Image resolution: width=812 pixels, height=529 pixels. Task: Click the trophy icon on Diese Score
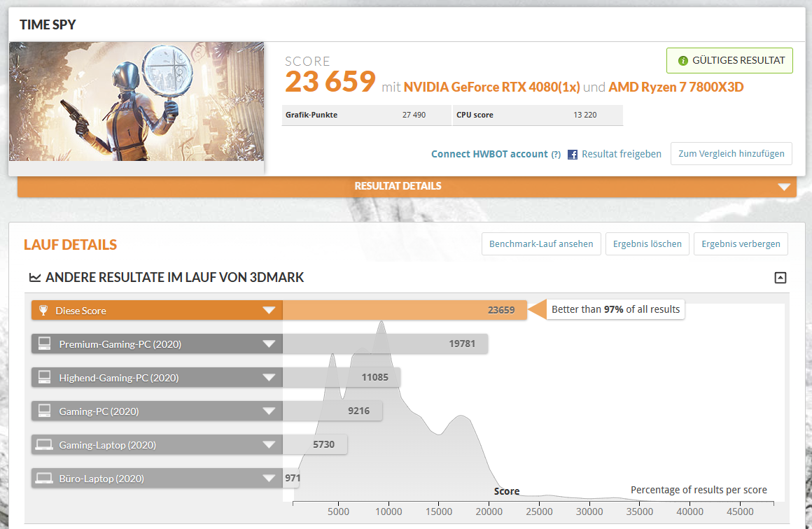(43, 311)
